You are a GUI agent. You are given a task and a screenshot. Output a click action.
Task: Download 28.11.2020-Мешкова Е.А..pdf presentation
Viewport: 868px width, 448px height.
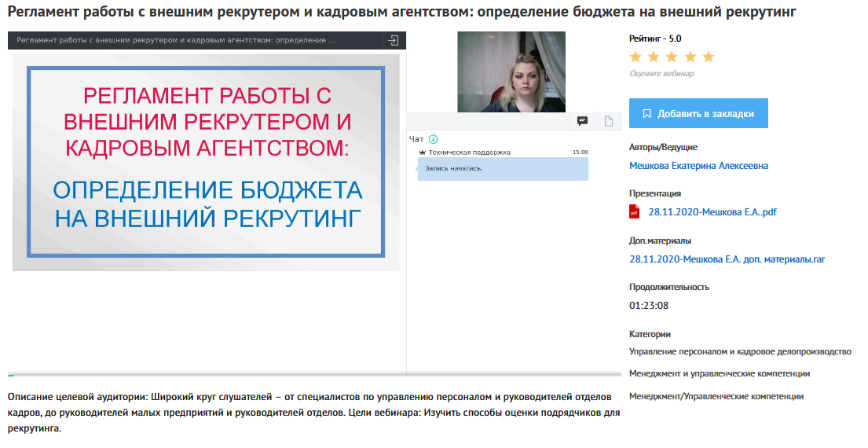(x=712, y=211)
